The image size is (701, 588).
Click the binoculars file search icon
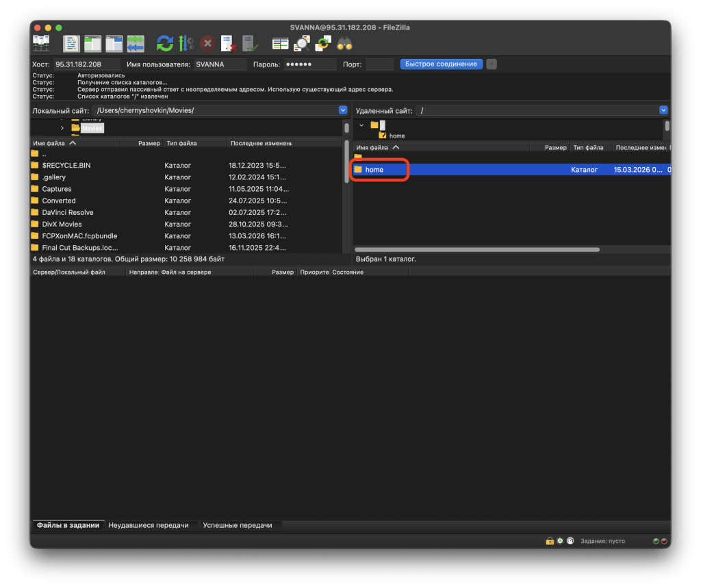click(x=344, y=44)
